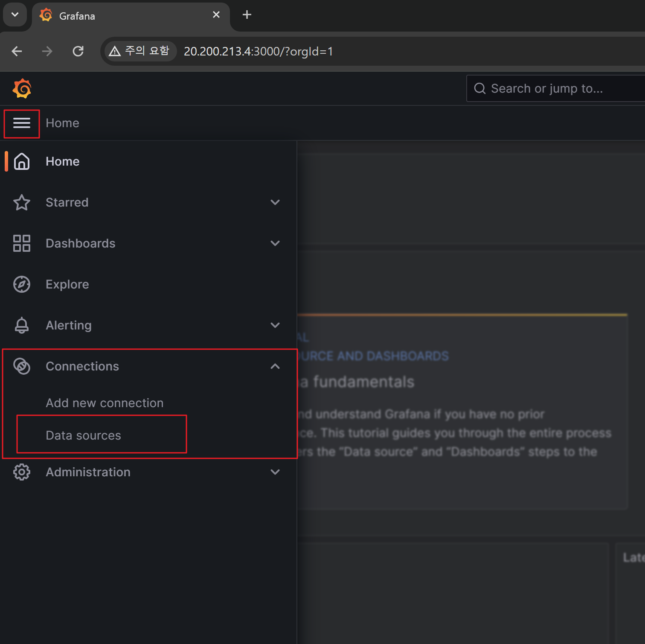Viewport: 645px width, 644px height.
Task: Open Explore menu item
Action: click(x=67, y=284)
